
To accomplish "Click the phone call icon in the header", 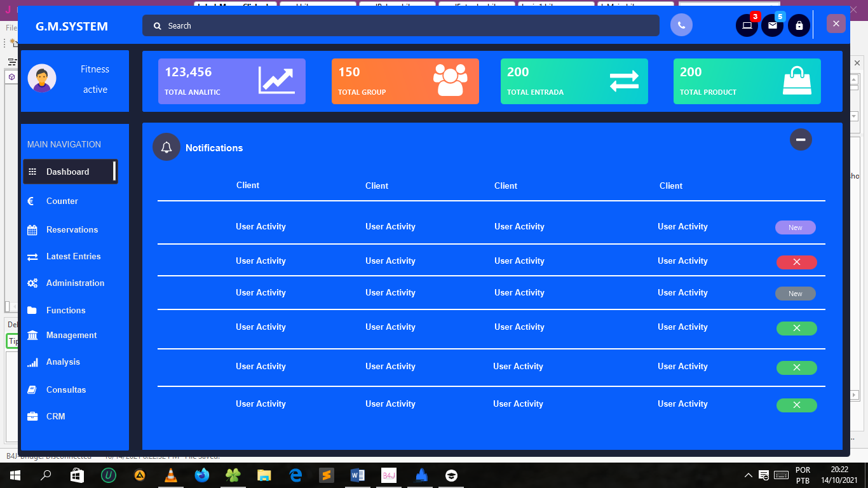I will pos(681,25).
